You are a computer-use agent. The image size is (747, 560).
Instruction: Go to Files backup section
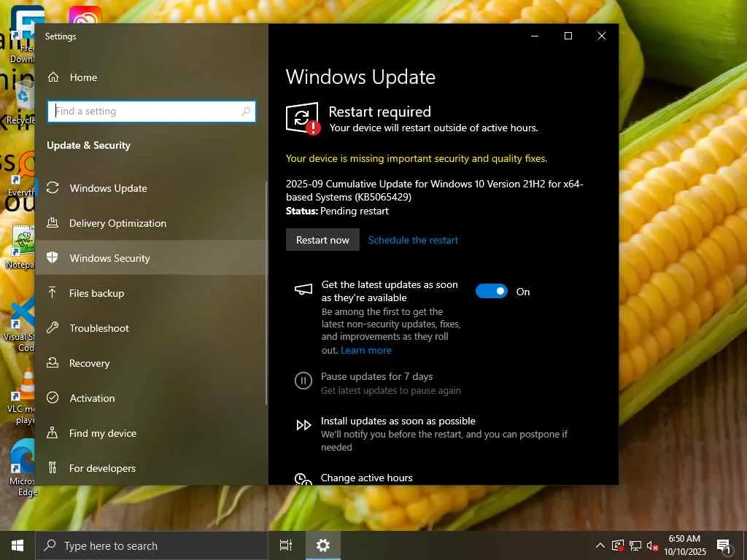point(150,293)
